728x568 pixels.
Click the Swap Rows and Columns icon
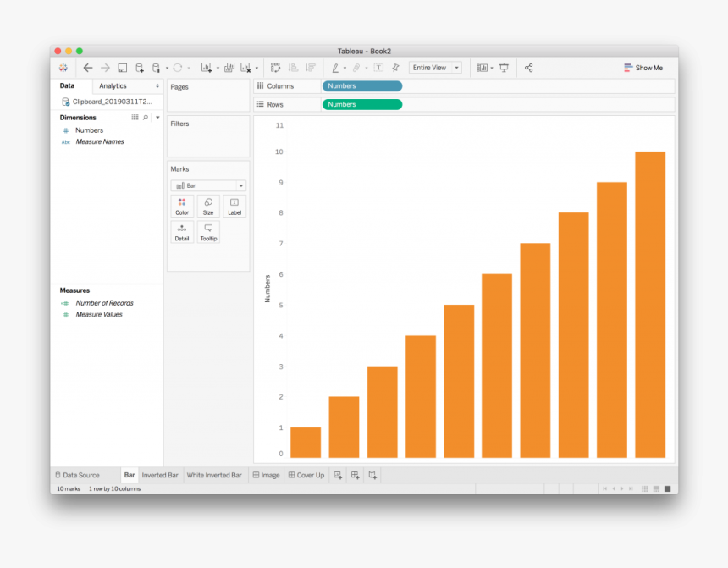tap(275, 68)
